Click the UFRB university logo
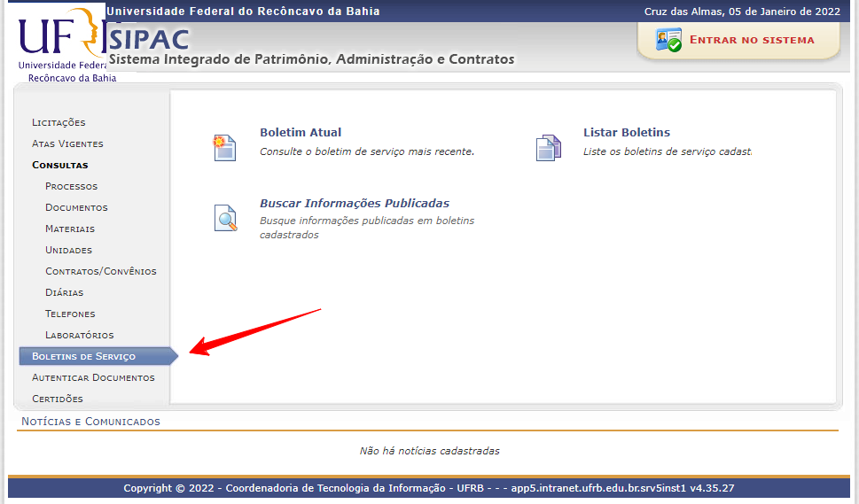The image size is (859, 504). click(58, 42)
